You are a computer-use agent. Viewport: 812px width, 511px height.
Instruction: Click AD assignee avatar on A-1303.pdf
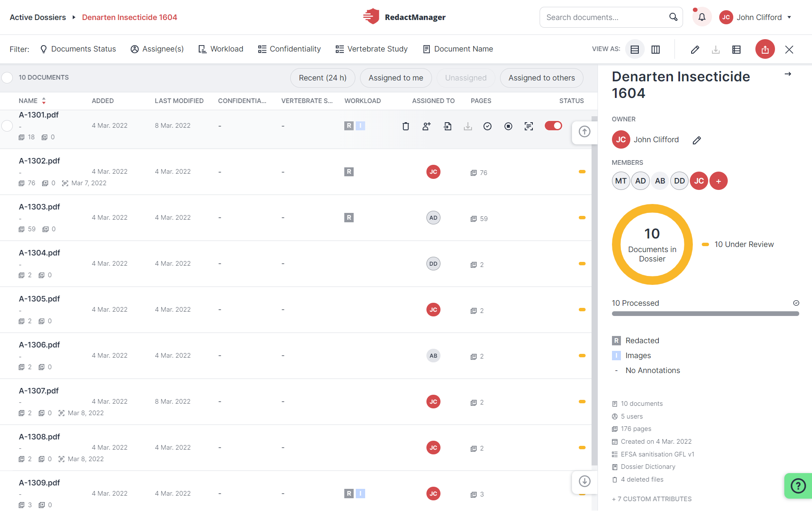point(433,218)
